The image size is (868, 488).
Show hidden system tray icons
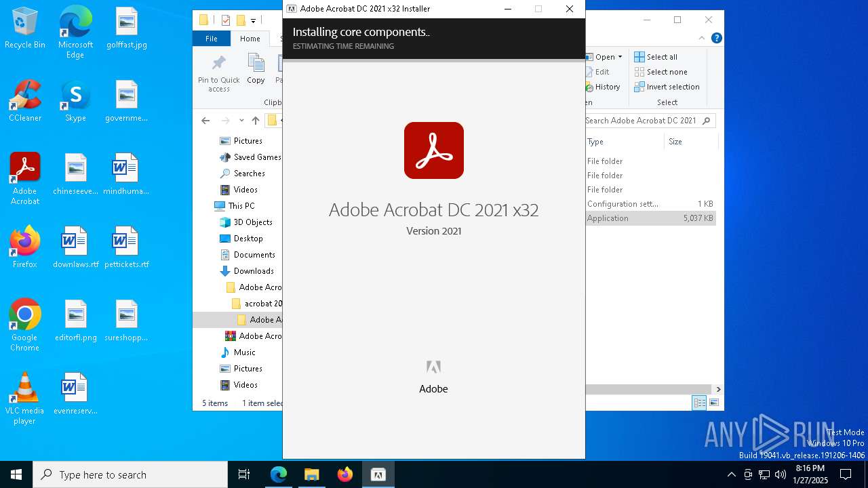point(731,474)
